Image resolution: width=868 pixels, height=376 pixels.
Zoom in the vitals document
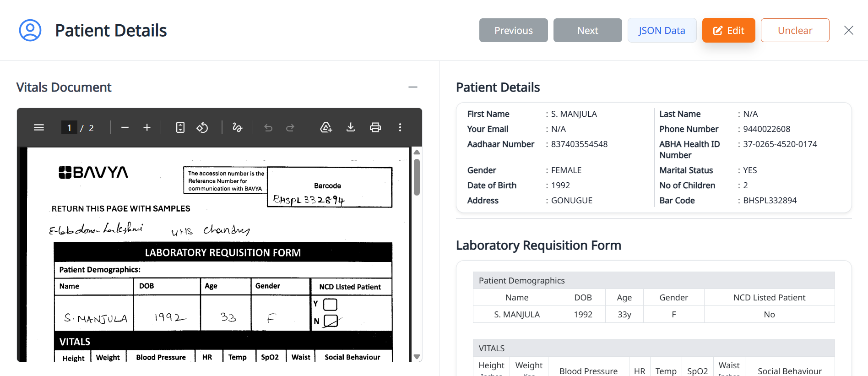(x=147, y=127)
